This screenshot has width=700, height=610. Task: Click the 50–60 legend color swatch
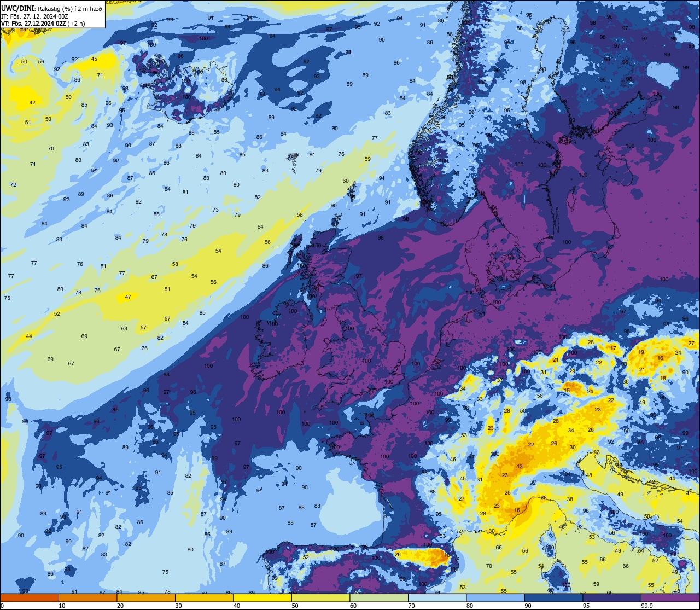(x=320, y=598)
